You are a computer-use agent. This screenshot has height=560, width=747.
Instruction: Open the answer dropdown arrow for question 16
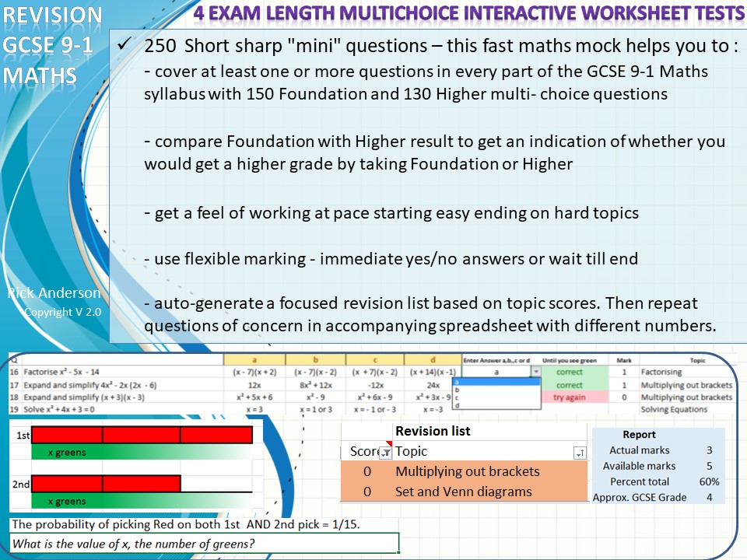click(x=536, y=372)
